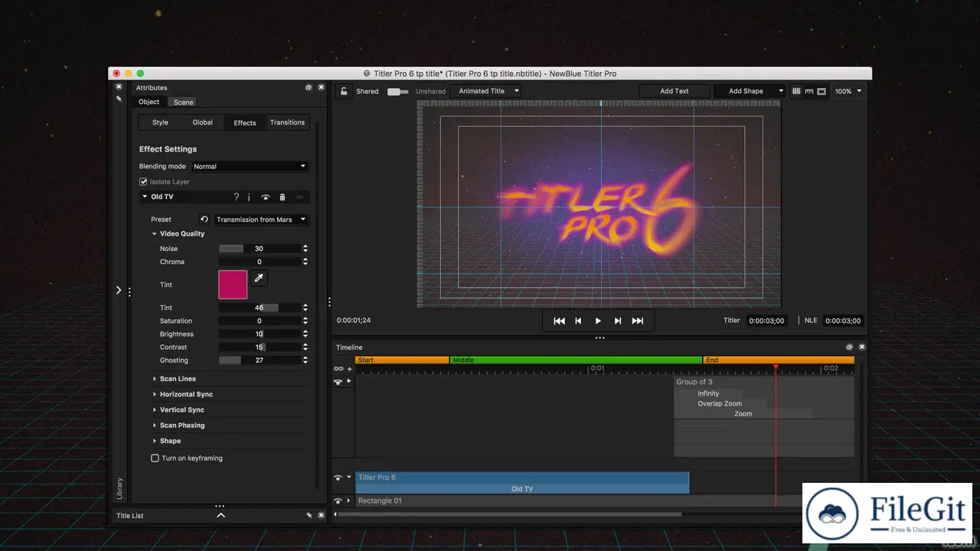Click the Saturation stepper arrows
The width and height of the screenshot is (980, 551).
305,321
